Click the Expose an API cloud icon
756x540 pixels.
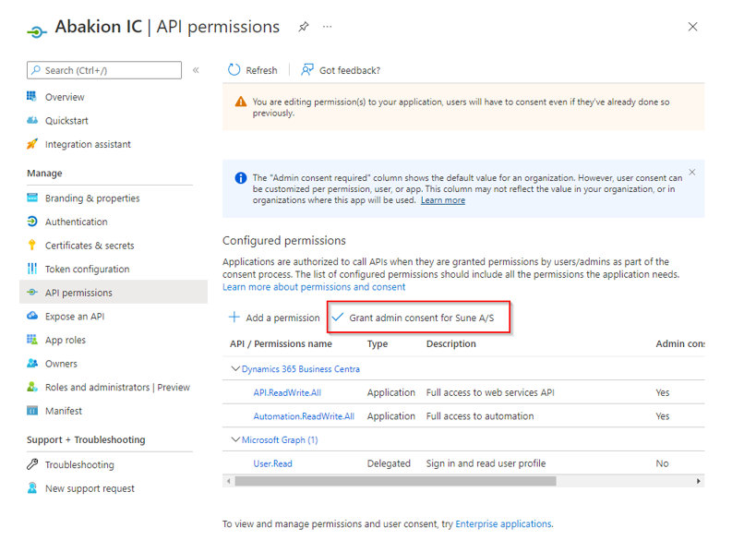click(x=31, y=316)
